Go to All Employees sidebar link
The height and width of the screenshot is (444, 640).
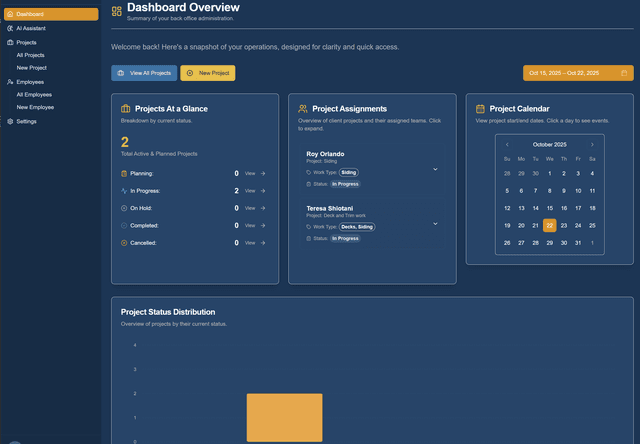pos(34,95)
